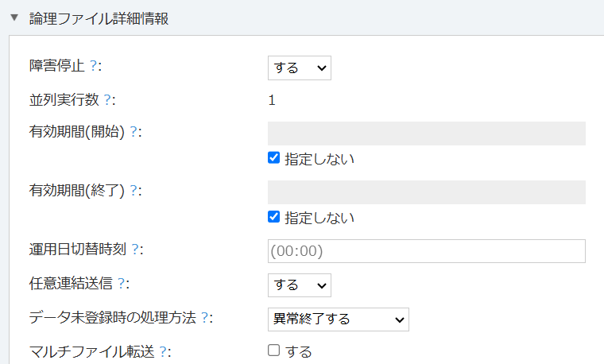The image size is (604, 364).
Task: Enable マルチファイル転送 する checkbox
Action: click(273, 350)
